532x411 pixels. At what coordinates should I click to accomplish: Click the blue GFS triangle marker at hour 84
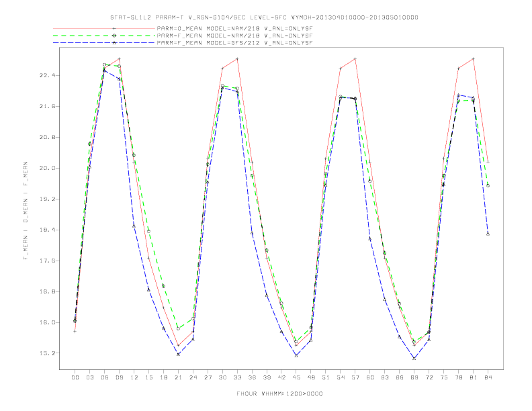click(488, 234)
